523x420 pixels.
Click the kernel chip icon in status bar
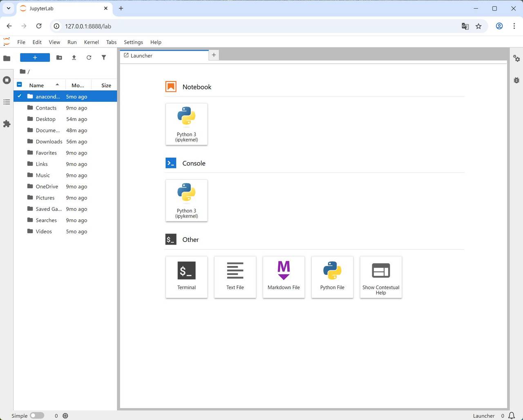tap(65, 416)
